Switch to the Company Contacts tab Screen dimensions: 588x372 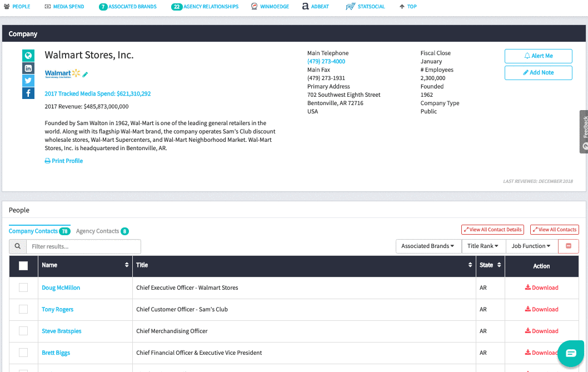39,231
